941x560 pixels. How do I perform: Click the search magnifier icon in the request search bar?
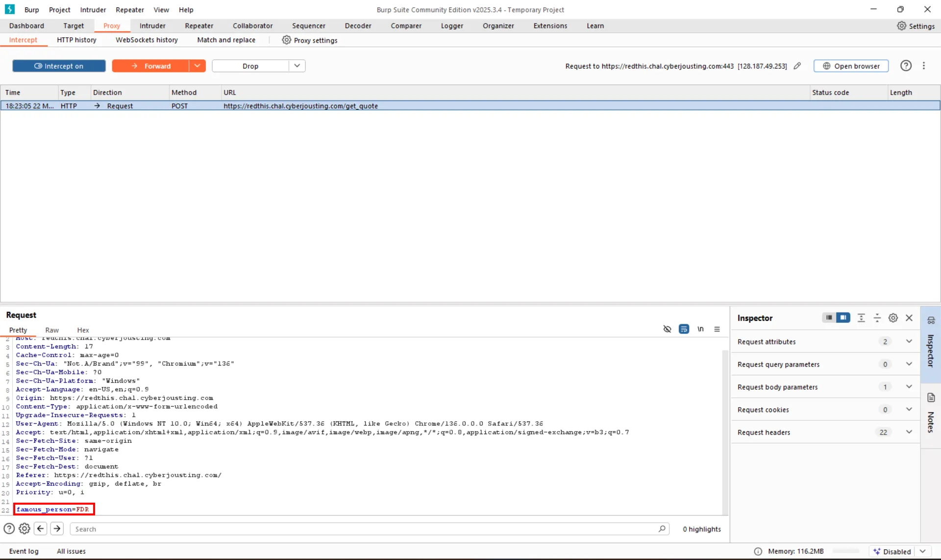(x=662, y=529)
